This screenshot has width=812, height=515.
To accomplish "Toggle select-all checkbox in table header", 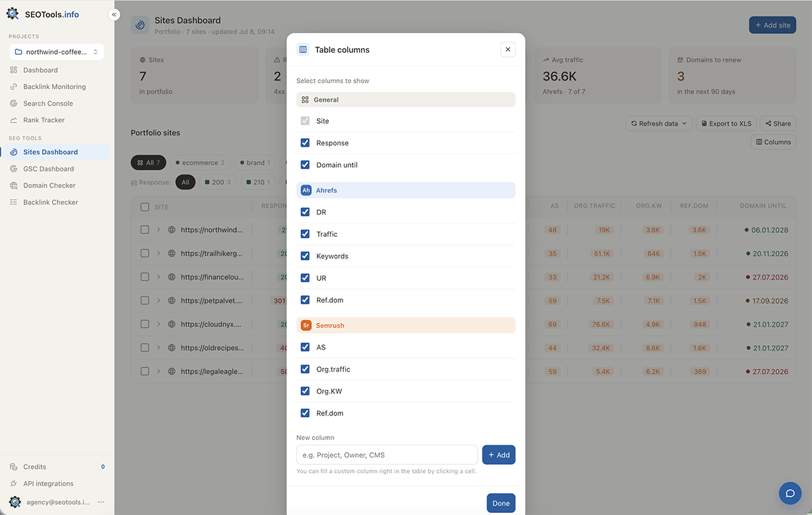I will 145,207.
